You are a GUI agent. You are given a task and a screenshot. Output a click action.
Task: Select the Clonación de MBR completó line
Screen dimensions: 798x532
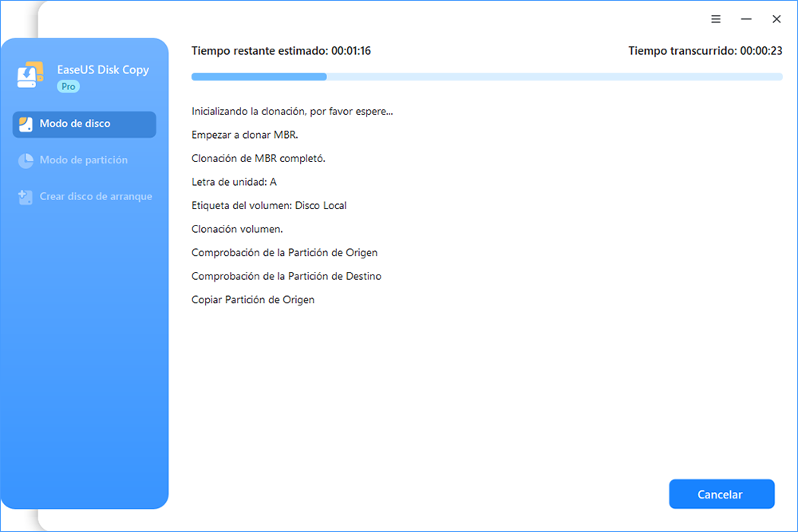[258, 158]
